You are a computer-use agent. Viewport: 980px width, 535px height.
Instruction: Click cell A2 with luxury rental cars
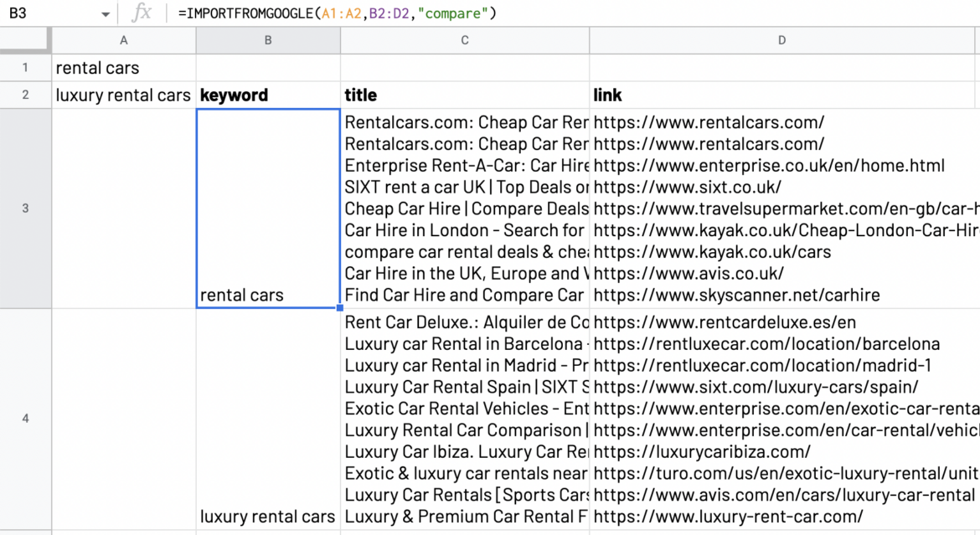click(124, 95)
